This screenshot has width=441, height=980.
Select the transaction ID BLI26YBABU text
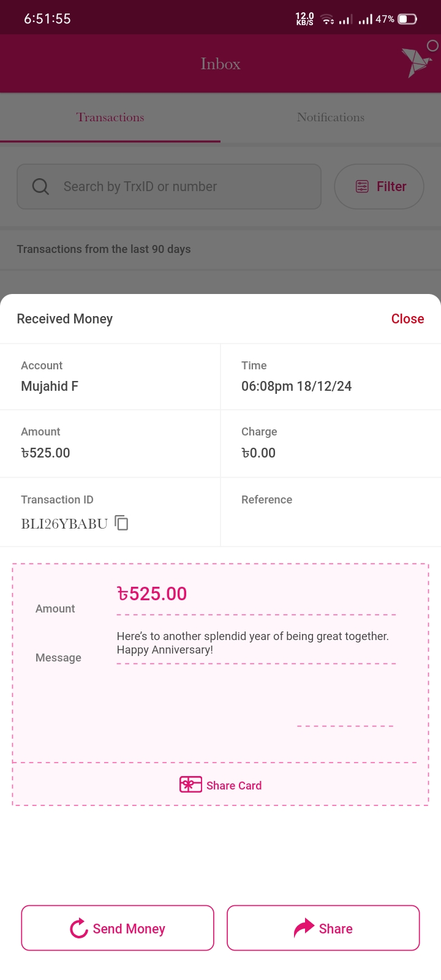pyautogui.click(x=64, y=524)
